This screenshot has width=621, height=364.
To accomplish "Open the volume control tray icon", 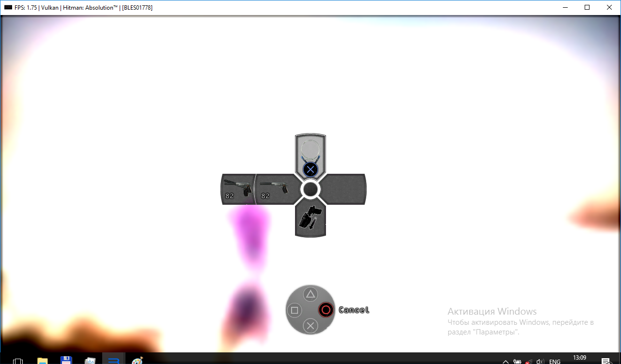I will (540, 362).
